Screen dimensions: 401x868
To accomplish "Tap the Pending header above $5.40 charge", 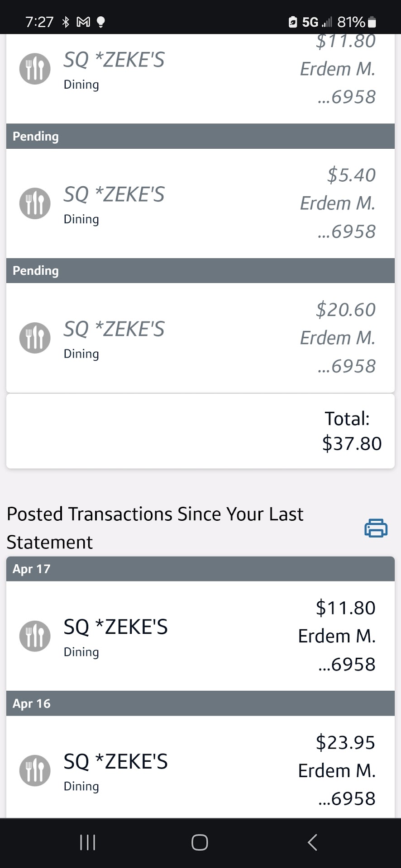I will tap(36, 137).
